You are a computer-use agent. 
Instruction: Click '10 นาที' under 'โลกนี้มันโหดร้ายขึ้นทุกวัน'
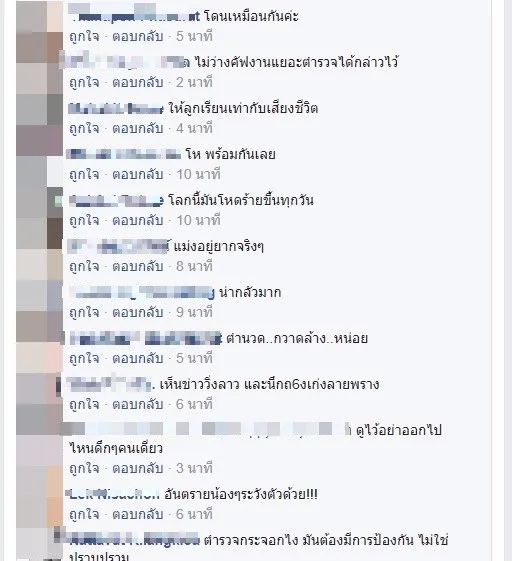[x=198, y=220]
